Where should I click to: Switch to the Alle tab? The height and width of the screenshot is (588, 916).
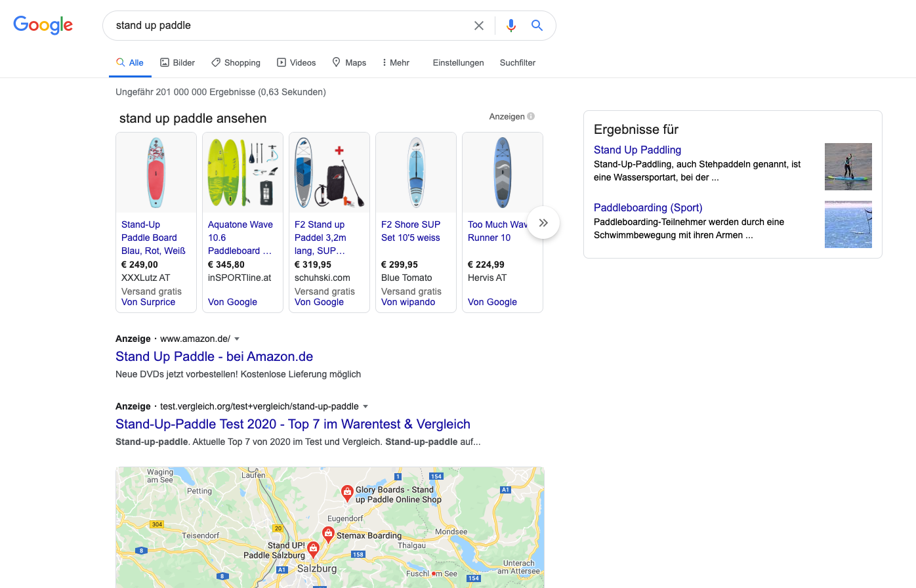pyautogui.click(x=130, y=62)
